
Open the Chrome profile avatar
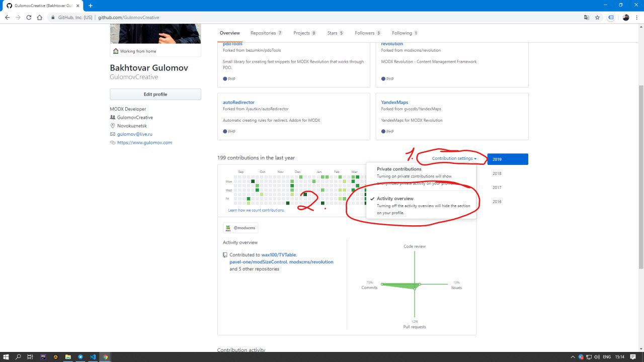click(x=626, y=17)
